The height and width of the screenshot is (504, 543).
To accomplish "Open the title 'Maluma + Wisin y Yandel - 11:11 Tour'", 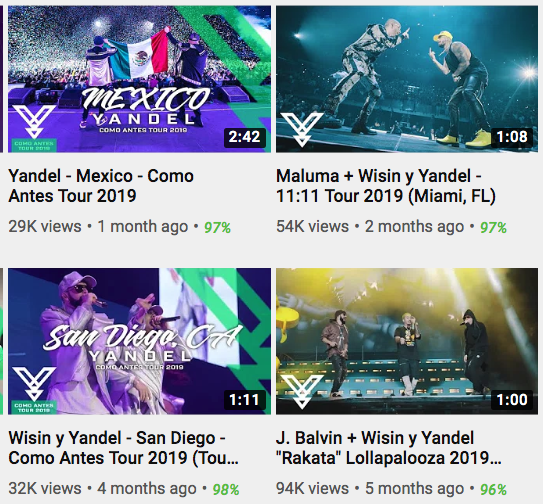I will (x=386, y=186).
